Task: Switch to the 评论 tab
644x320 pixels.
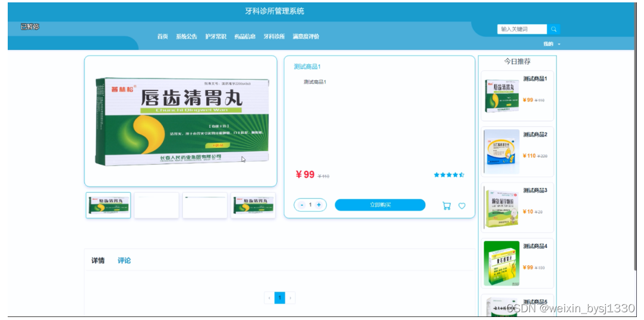Action: point(124,261)
